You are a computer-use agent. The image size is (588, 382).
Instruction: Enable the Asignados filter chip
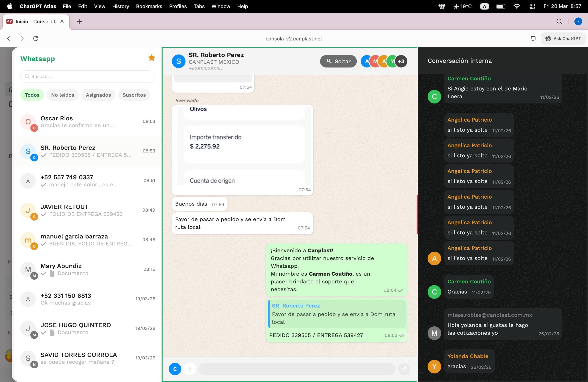point(98,95)
